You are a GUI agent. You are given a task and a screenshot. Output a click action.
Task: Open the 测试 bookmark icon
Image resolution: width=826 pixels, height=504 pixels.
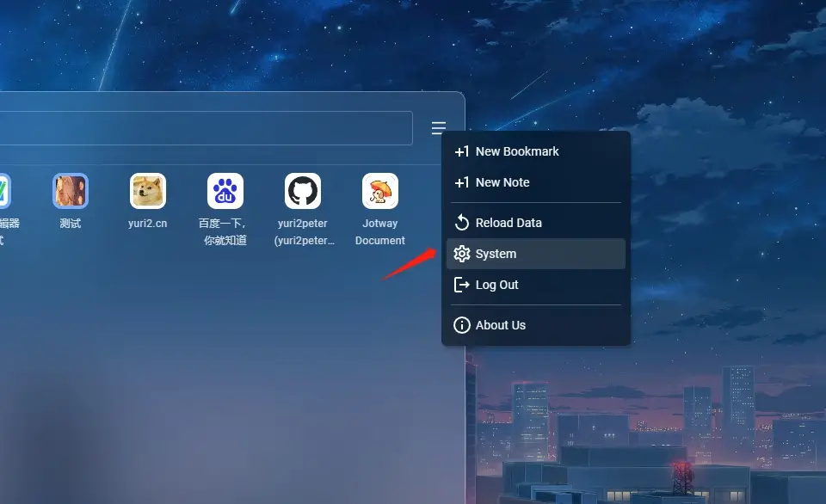[71, 191]
